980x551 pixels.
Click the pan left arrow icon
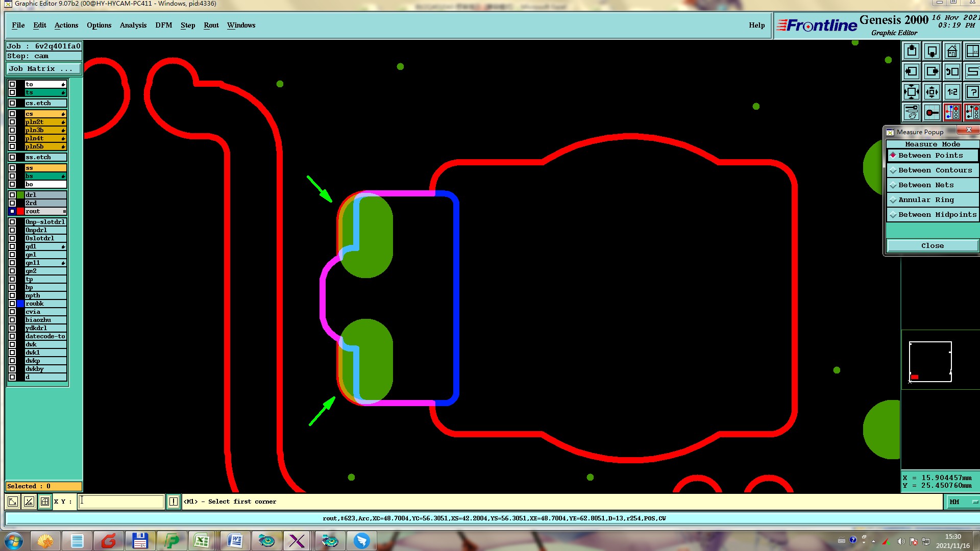912,72
